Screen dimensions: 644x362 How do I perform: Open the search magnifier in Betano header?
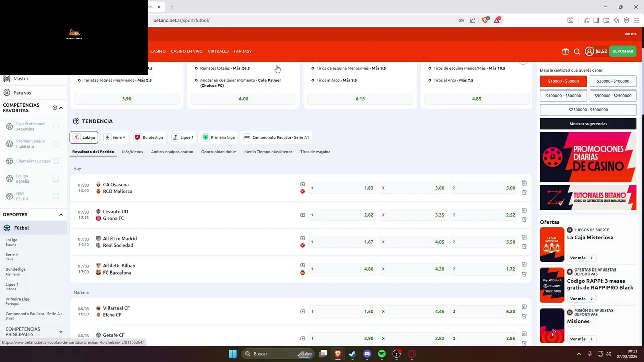[x=577, y=51]
